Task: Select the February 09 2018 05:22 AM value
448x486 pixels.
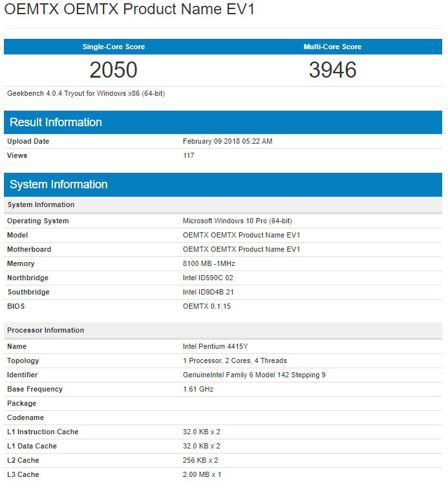Action: click(x=228, y=141)
